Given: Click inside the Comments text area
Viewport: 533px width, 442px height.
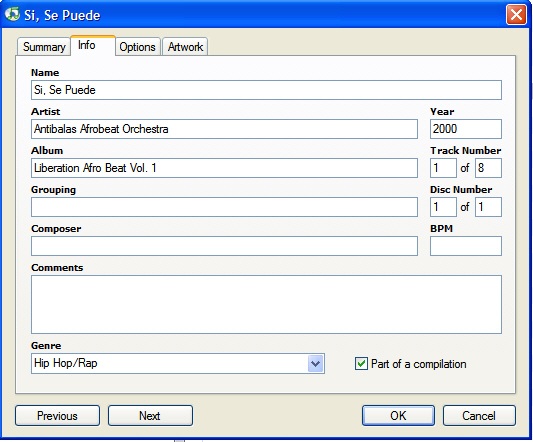Looking at the screenshot, I should click(x=266, y=304).
